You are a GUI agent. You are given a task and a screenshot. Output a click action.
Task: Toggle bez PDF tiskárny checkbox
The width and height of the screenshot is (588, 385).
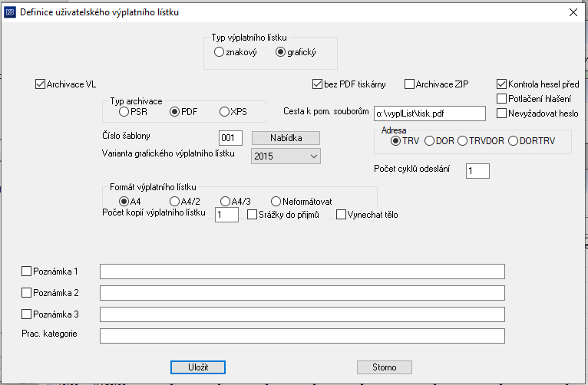[x=317, y=84]
